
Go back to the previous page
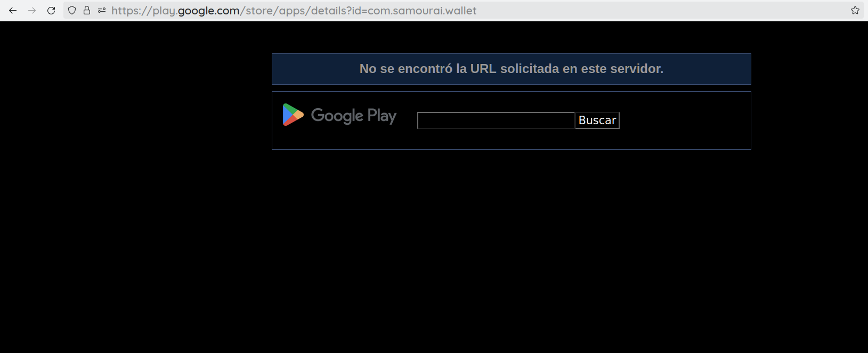tap(13, 11)
